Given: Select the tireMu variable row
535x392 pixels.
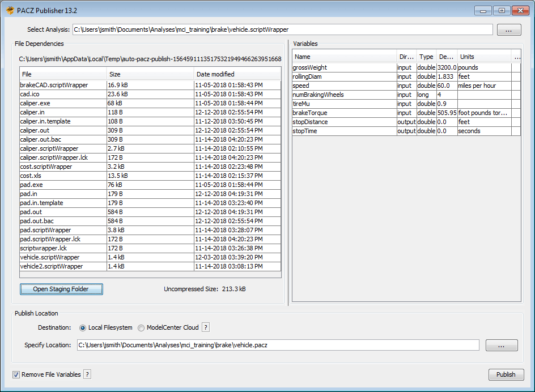Looking at the screenshot, I should coord(406,104).
